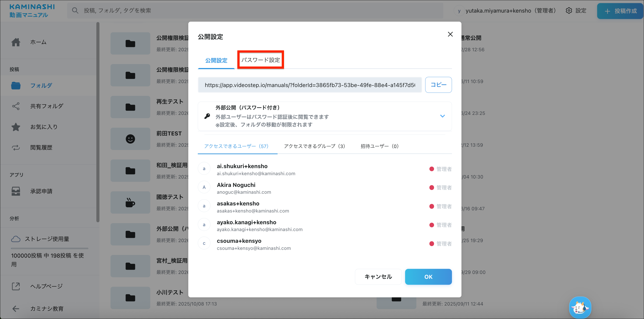The width and height of the screenshot is (644, 319).
Task: Click the Home house icon in sidebar
Action: 16,42
